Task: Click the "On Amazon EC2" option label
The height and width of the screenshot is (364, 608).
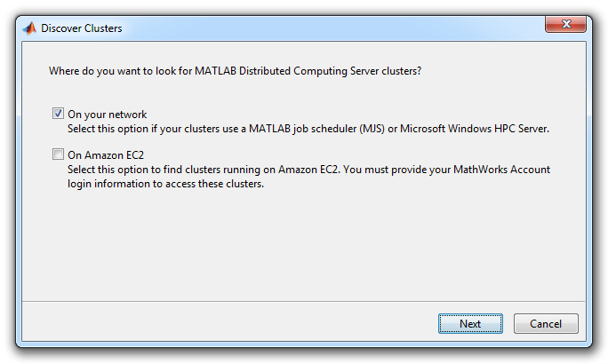Action: coord(107,155)
